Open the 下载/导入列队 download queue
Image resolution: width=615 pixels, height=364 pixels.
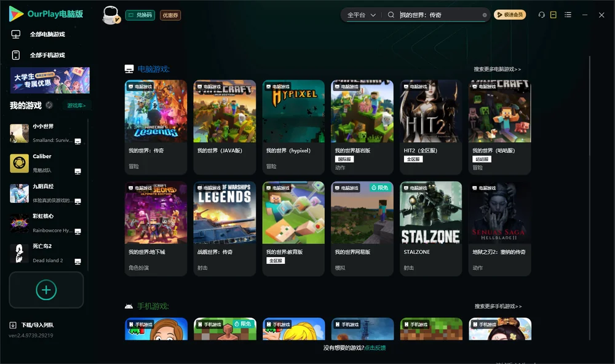coord(31,325)
